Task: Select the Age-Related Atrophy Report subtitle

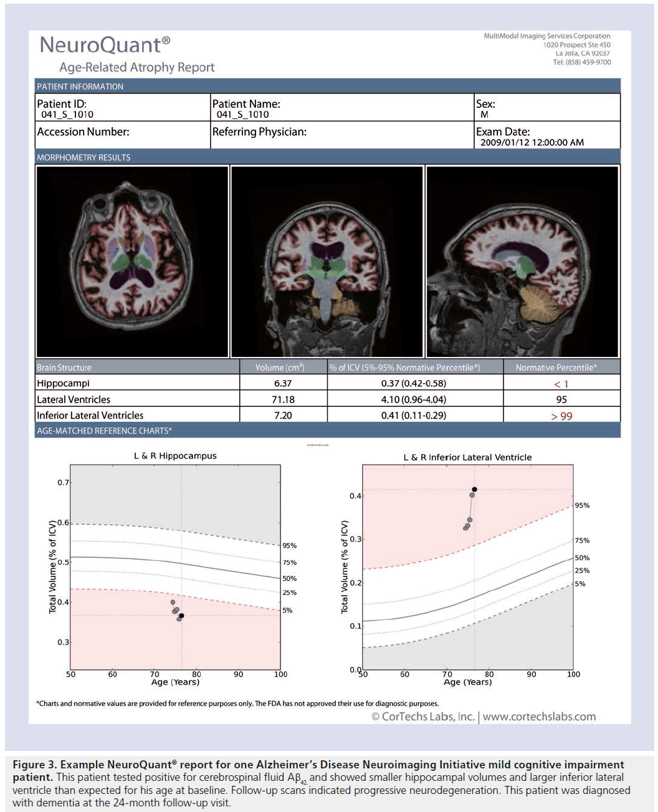Action: (x=137, y=67)
